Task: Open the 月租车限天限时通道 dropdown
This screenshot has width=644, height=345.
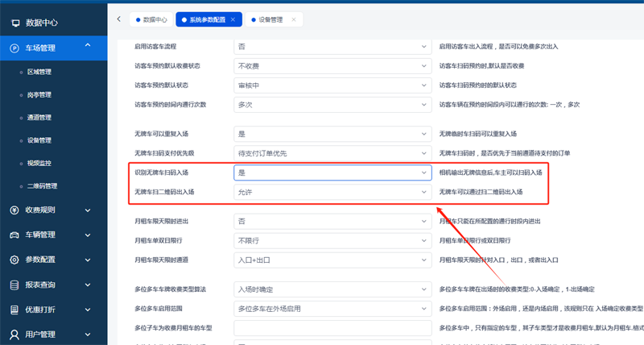Action: [332, 260]
